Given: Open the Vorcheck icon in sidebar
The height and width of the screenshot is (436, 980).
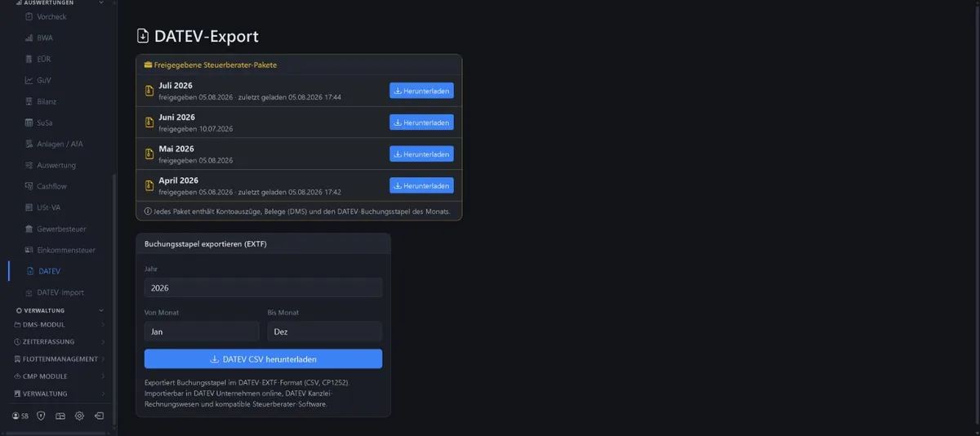Looking at the screenshot, I should point(29,16).
